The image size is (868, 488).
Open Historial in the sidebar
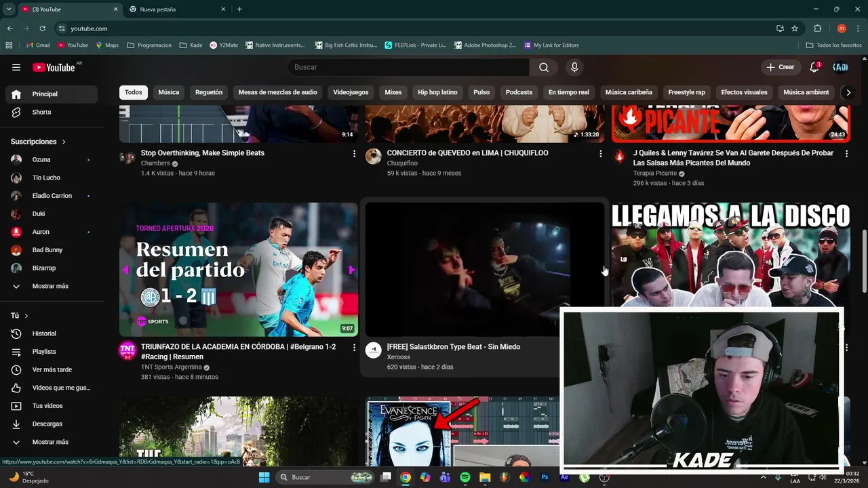point(52,333)
